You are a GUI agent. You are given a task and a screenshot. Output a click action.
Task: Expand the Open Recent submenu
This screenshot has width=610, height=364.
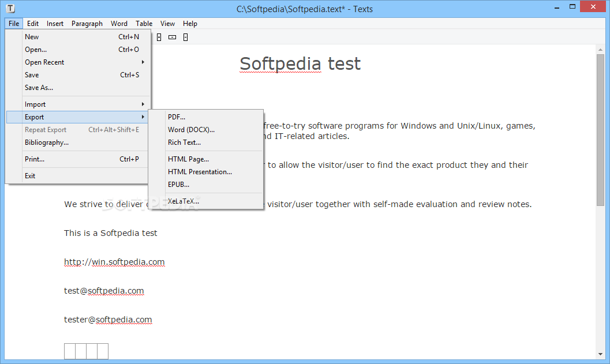[x=78, y=62]
